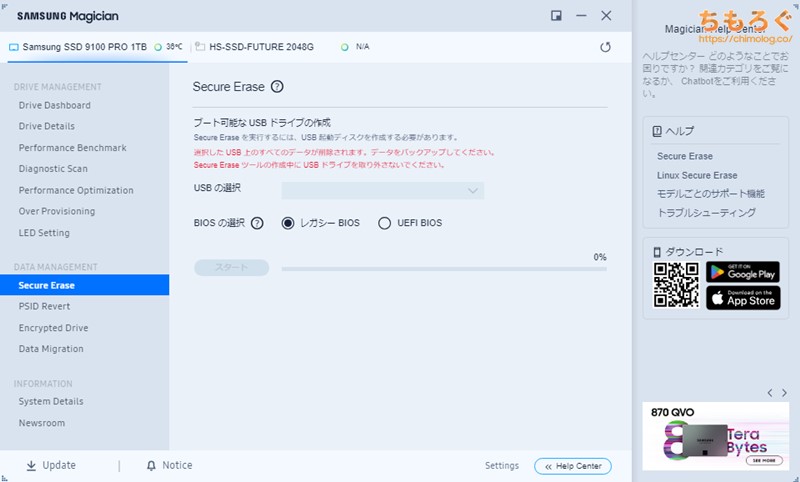This screenshot has width=800, height=482.
Task: Click the 0% progress value
Action: point(599,257)
